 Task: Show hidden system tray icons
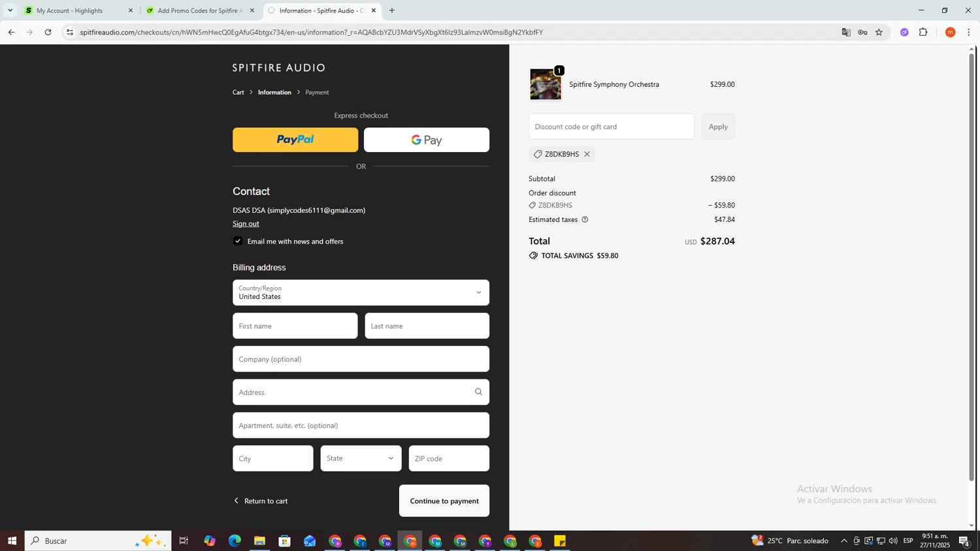coord(844,541)
